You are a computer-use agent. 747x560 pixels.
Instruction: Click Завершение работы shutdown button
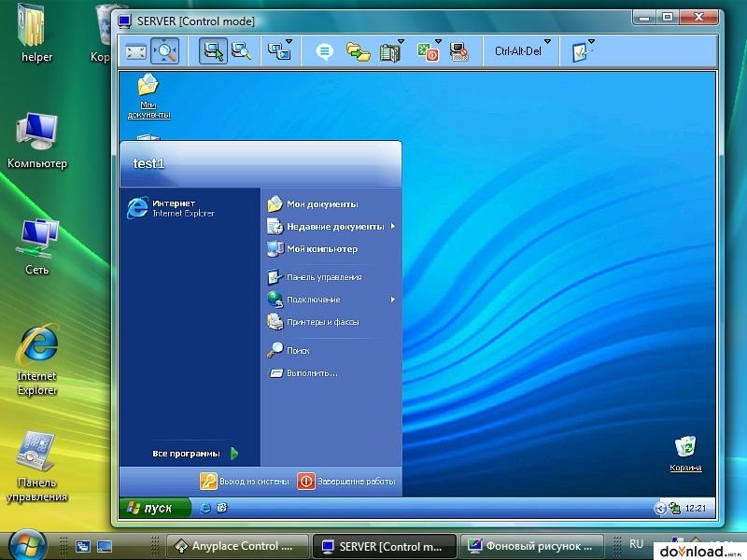(x=346, y=482)
